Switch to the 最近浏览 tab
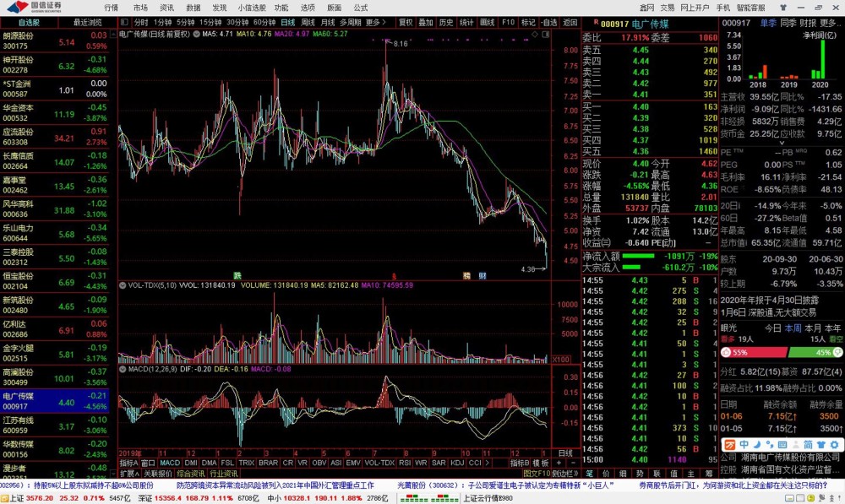The width and height of the screenshot is (845, 504). (87, 22)
